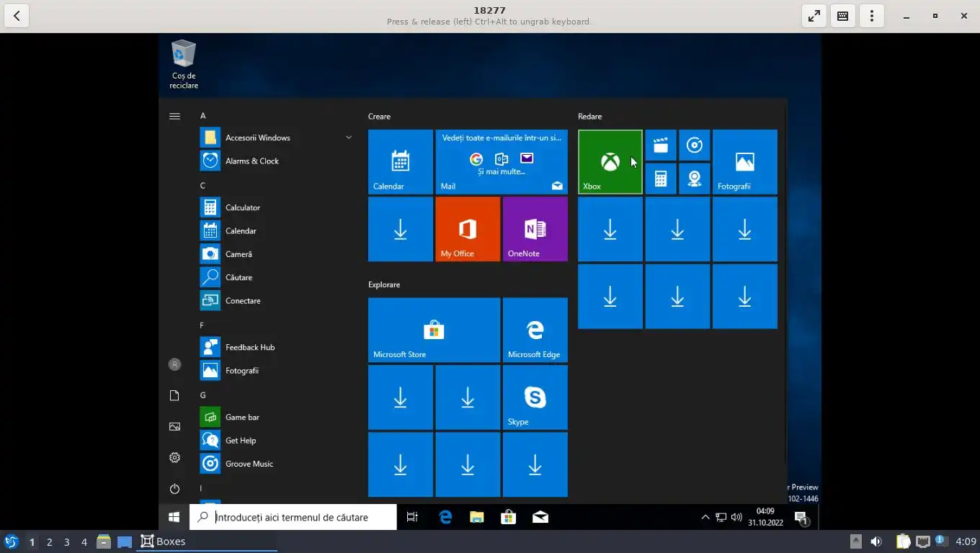Open Boxes keyboard shortcuts button
980x553 pixels.
tap(843, 16)
